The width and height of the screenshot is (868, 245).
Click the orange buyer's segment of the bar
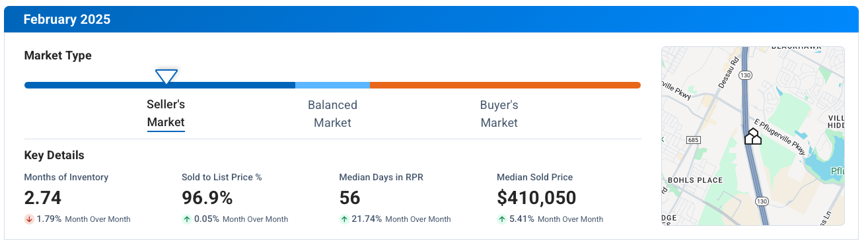[x=505, y=85]
